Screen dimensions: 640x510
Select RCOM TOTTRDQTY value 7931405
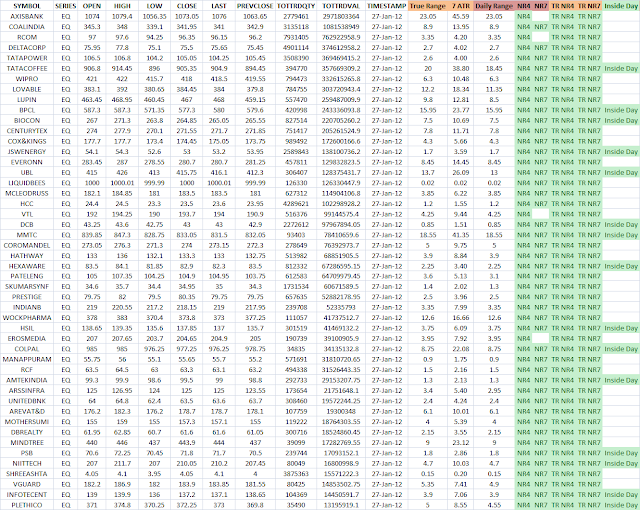[296, 37]
